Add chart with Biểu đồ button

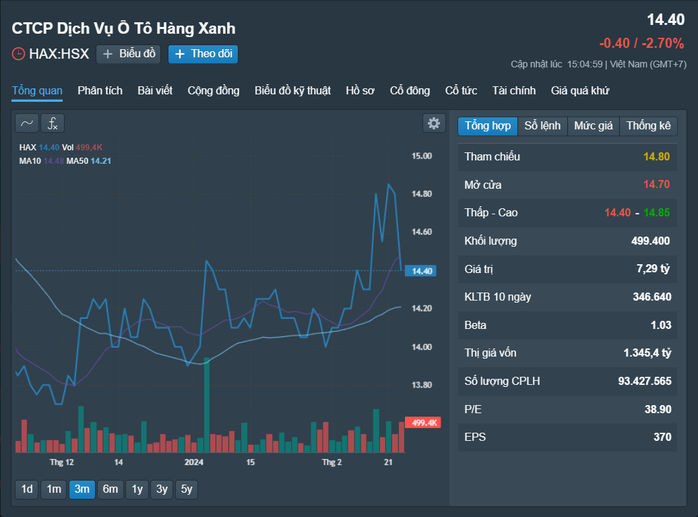[129, 54]
